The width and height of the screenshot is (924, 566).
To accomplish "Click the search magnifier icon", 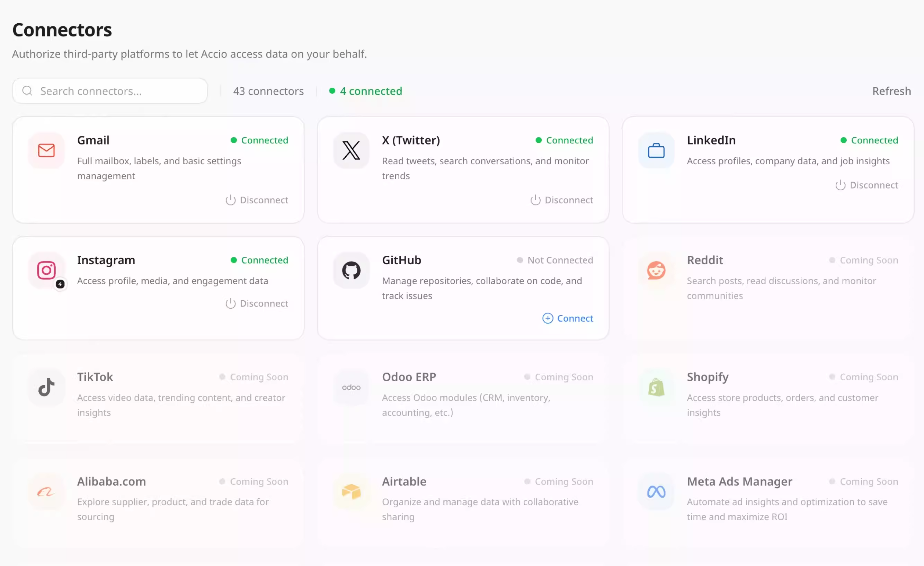I will tap(27, 91).
